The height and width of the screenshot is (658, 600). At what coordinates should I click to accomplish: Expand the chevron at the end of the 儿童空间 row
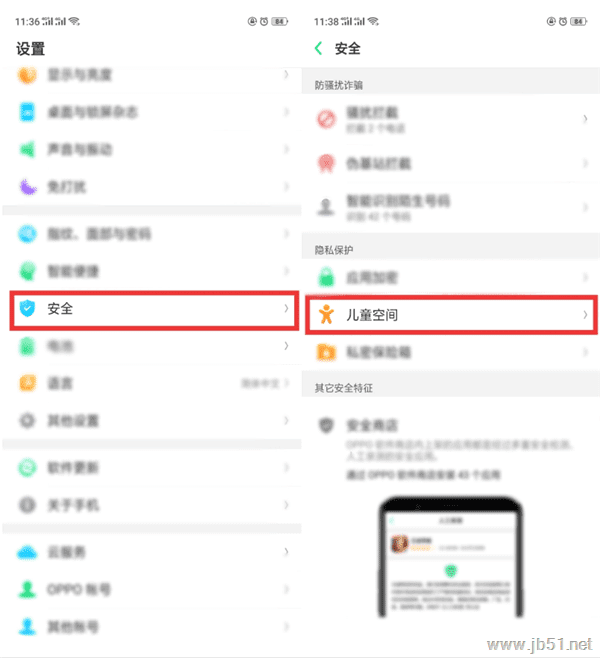[585, 314]
